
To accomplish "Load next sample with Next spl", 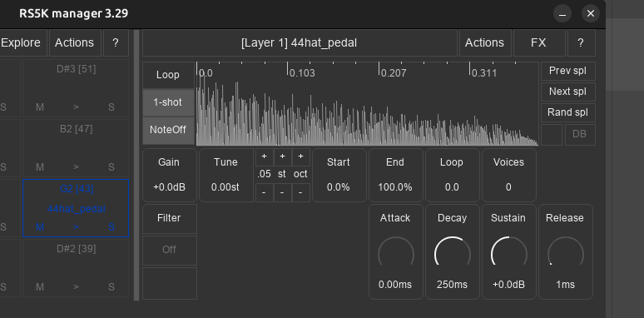I will coord(567,92).
